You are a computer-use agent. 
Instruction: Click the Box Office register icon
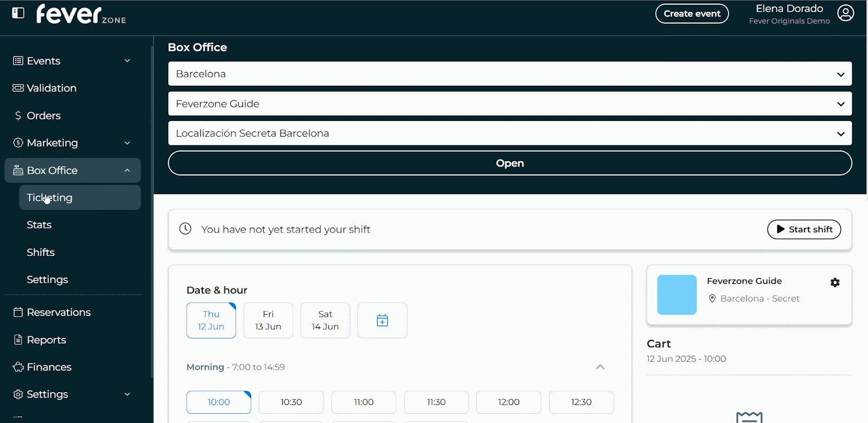(x=18, y=170)
